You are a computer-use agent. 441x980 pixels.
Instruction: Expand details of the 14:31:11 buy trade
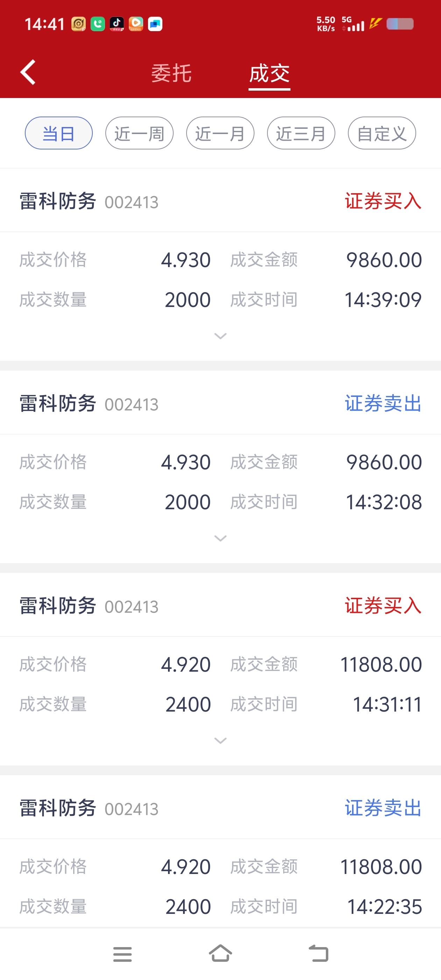pos(221,741)
